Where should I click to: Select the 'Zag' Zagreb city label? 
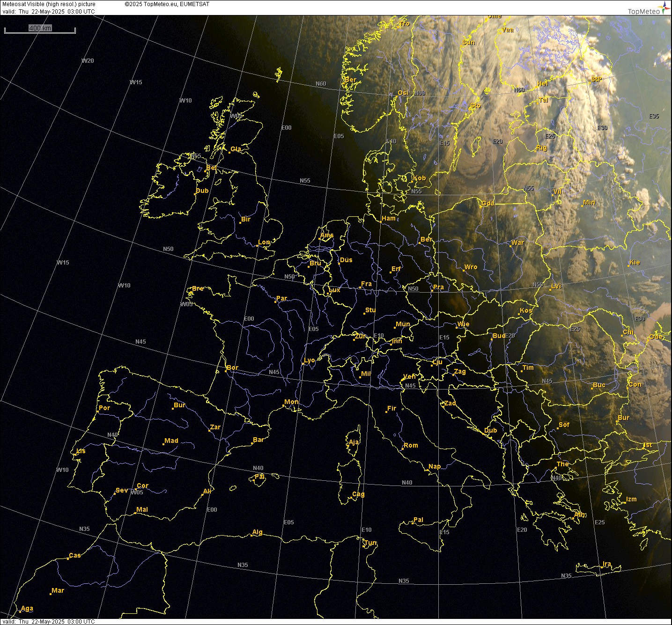[x=460, y=371]
